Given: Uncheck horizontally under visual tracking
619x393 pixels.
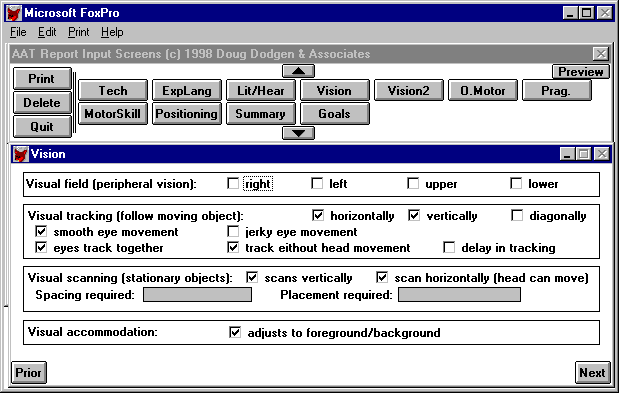Looking at the screenshot, I should click(318, 215).
